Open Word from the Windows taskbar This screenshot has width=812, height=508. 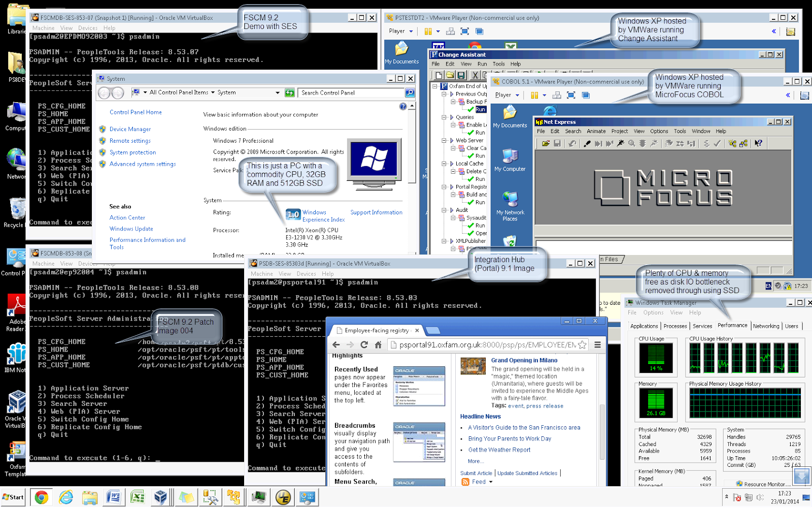click(114, 497)
